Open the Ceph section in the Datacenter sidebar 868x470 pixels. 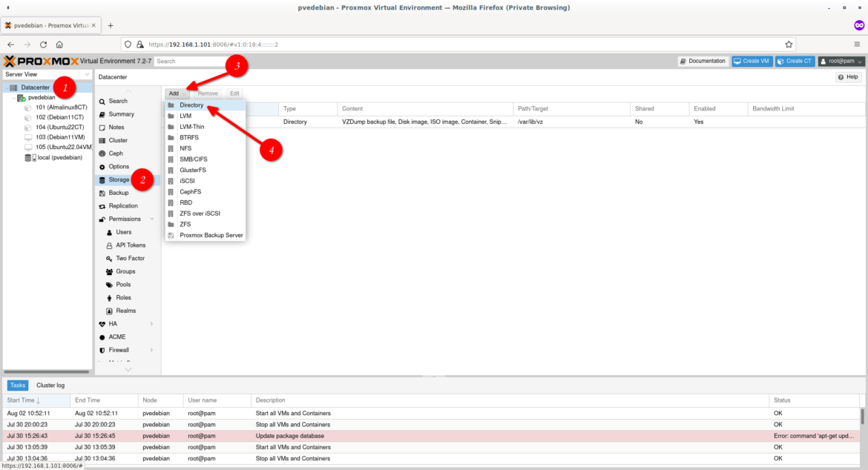coord(116,153)
